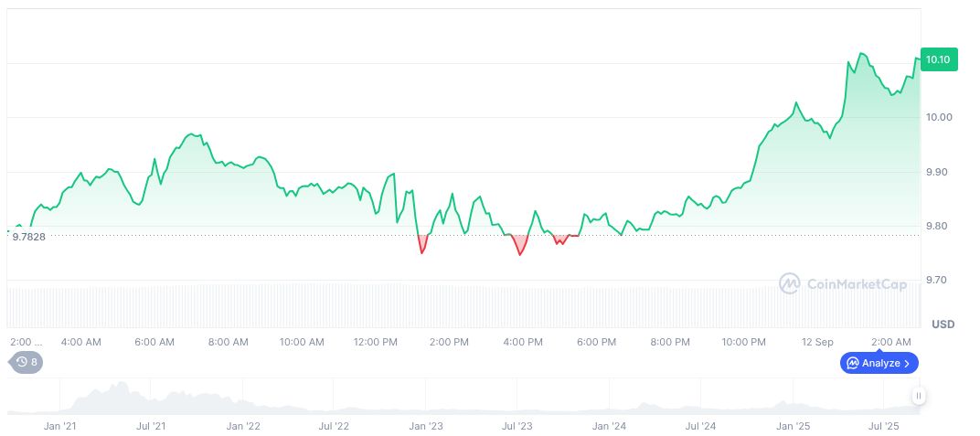This screenshot has height=436, width=980.
Task: Click the USD currency label
Action: 943,324
